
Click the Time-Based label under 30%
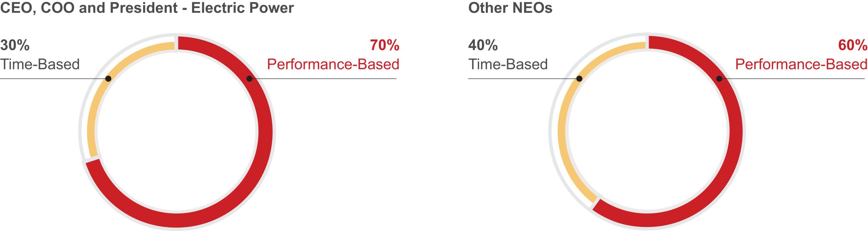[40, 64]
